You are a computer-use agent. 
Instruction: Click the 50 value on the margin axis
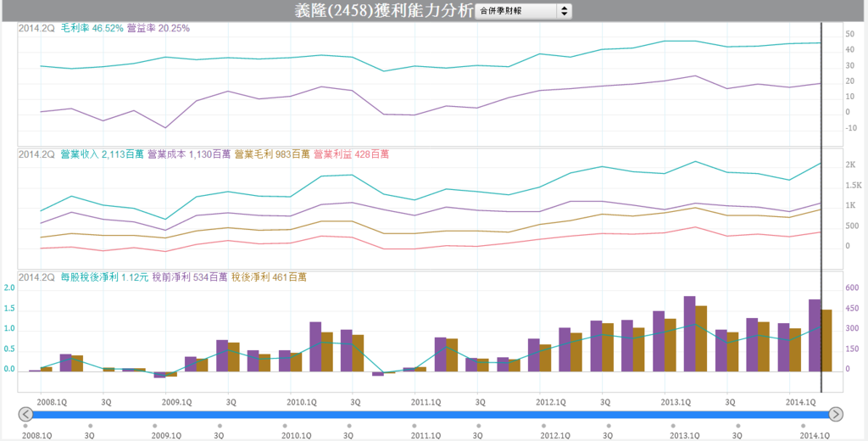click(x=850, y=35)
